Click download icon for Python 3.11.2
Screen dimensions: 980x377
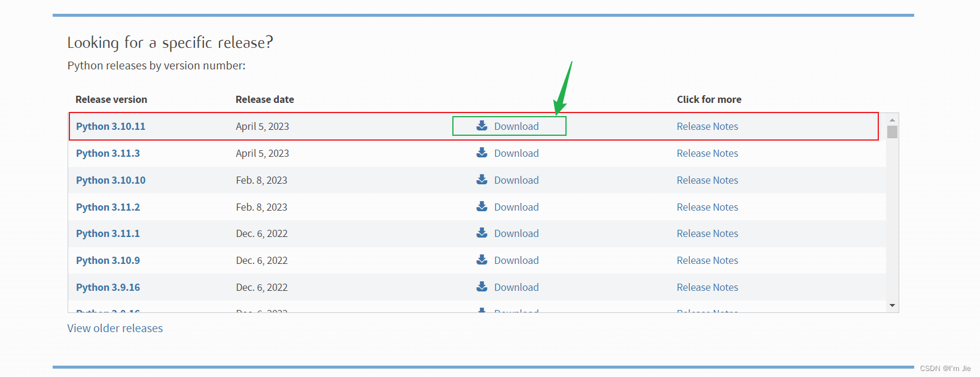coord(482,206)
